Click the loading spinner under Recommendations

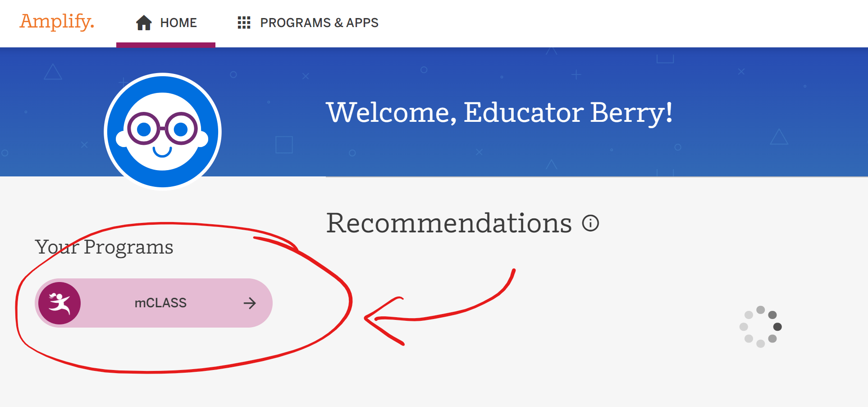[762, 326]
